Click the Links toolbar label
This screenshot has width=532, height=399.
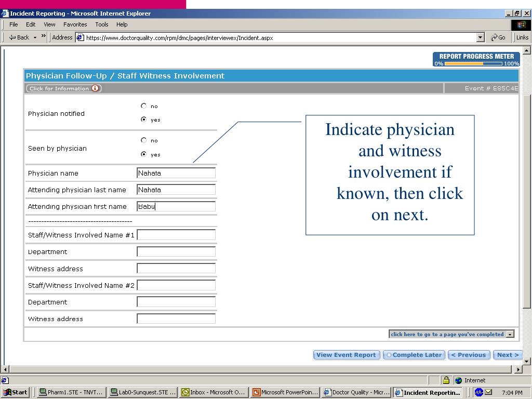tap(522, 37)
